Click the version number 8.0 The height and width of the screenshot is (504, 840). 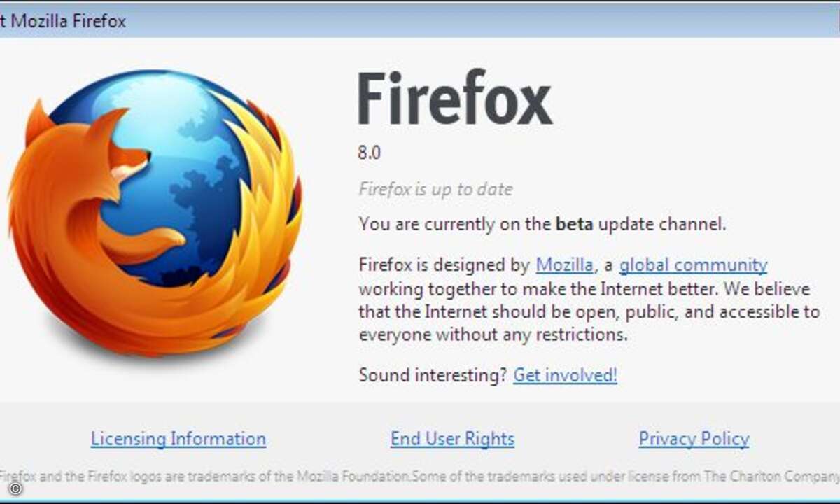click(370, 153)
